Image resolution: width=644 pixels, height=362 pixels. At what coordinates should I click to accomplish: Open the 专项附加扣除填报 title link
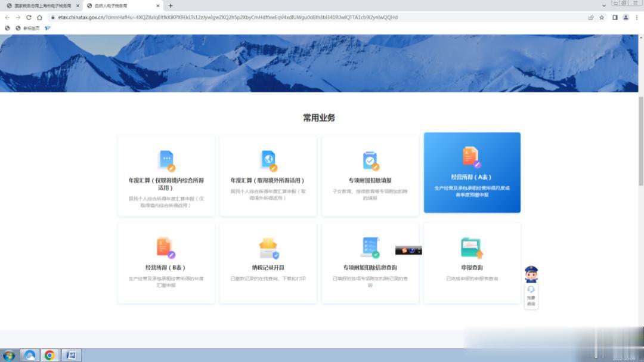click(x=370, y=180)
